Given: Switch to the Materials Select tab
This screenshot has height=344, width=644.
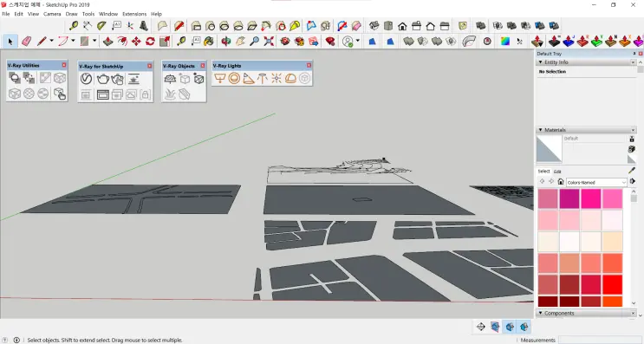Looking at the screenshot, I should coord(543,172).
